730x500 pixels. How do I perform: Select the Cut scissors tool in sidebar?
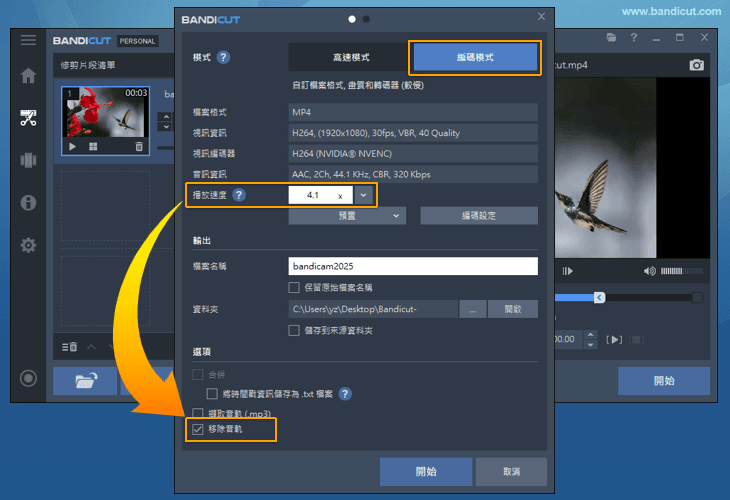click(28, 118)
